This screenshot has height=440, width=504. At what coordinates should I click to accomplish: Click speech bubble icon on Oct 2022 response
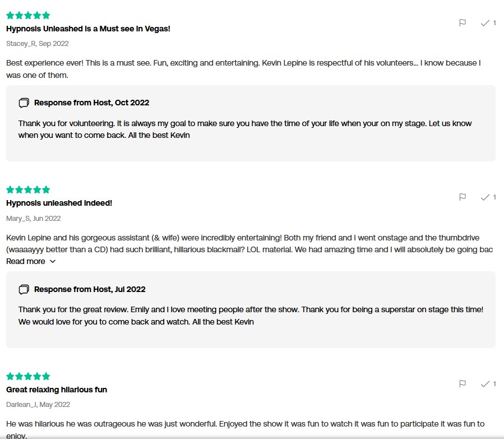click(24, 103)
